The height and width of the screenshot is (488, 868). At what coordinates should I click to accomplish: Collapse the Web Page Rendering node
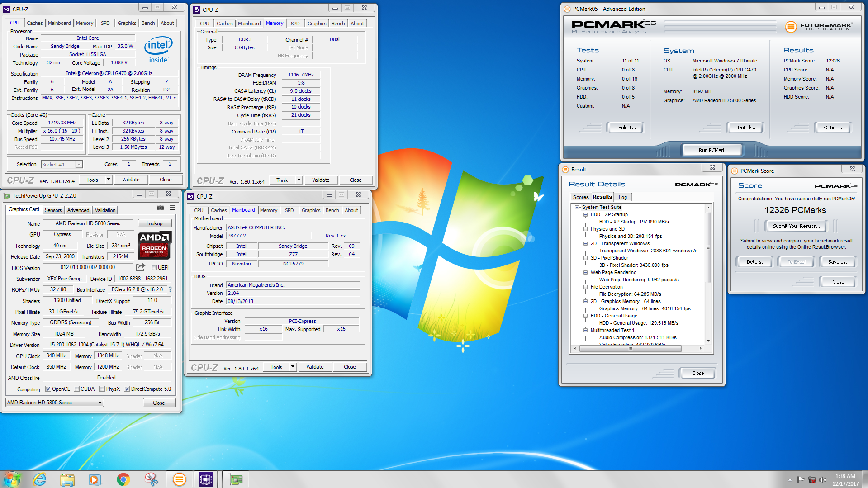coord(586,272)
